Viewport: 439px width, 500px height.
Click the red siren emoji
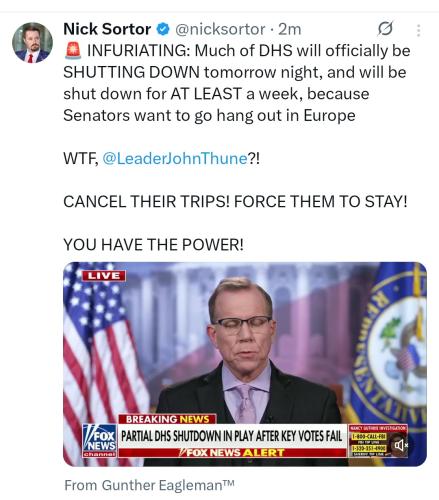73,51
